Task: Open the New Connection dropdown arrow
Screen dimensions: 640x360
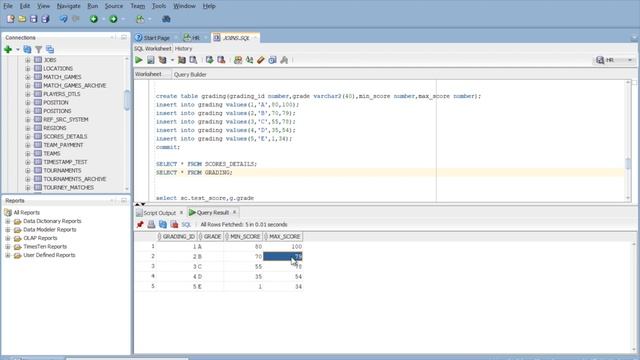Action: coord(18,50)
